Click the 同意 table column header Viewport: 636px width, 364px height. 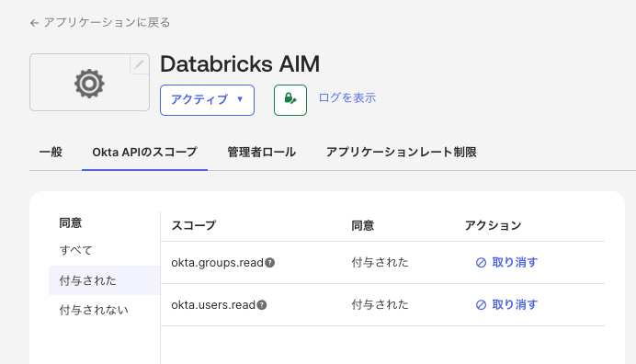363,225
